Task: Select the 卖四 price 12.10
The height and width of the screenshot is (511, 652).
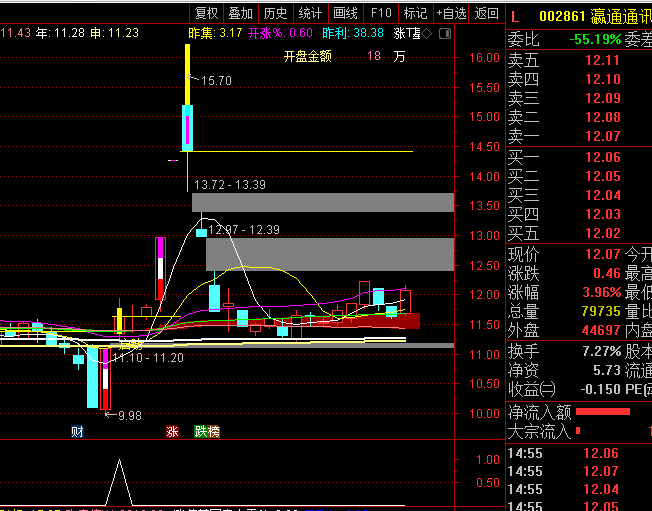Action: tap(603, 79)
